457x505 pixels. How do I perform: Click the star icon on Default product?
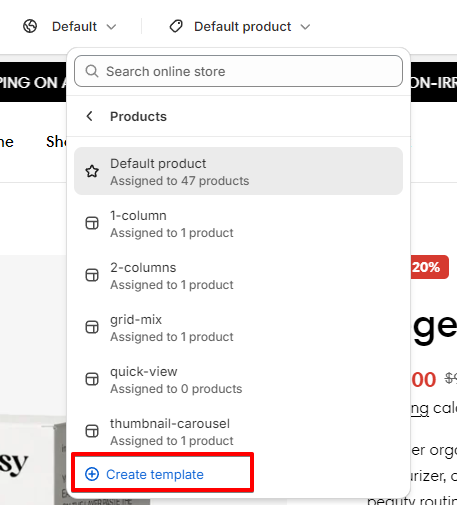92,171
